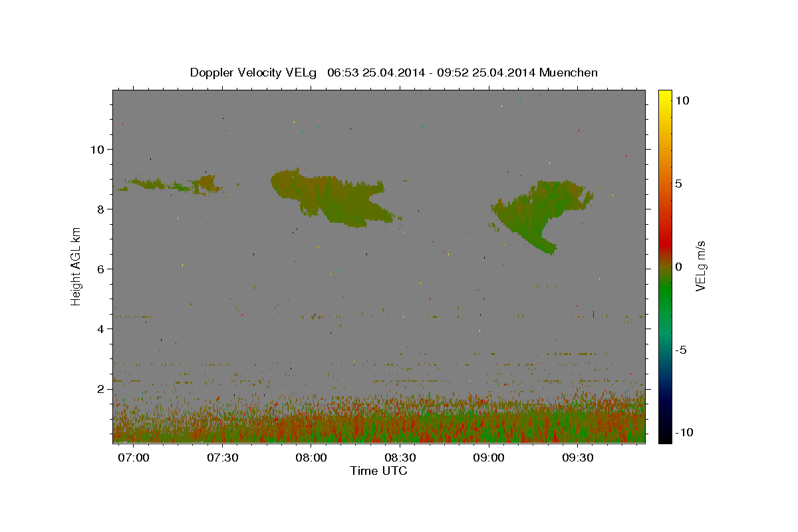
Task: Click the 'Height AGL km' axis label
Action: click(x=76, y=266)
